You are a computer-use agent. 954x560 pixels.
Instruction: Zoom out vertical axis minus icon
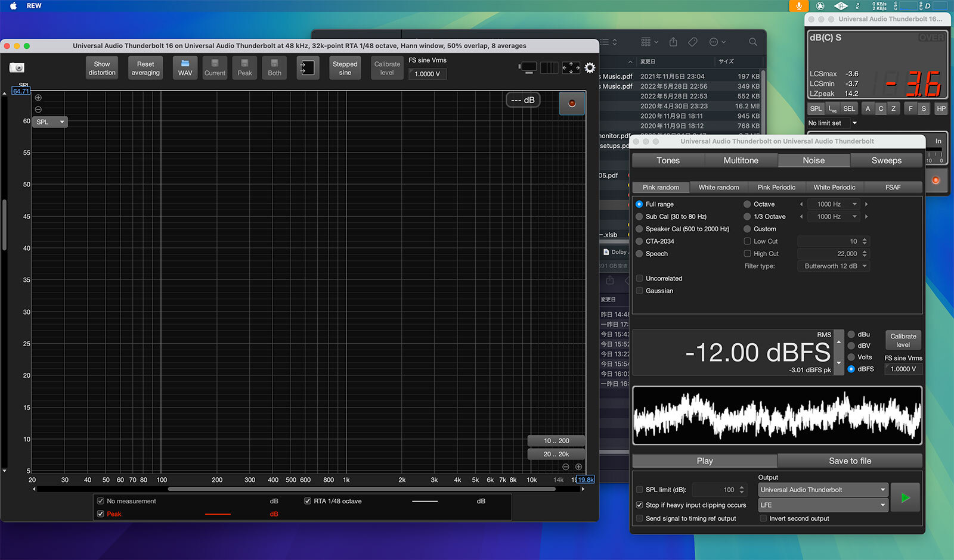tap(38, 110)
